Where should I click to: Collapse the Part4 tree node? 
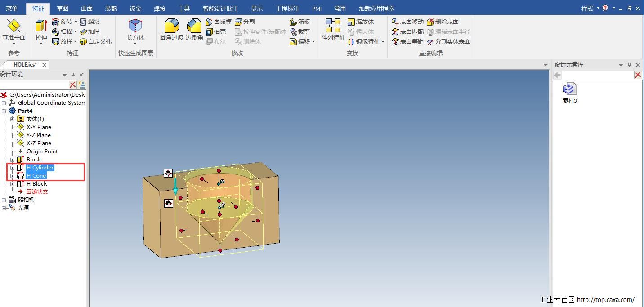[x=4, y=111]
